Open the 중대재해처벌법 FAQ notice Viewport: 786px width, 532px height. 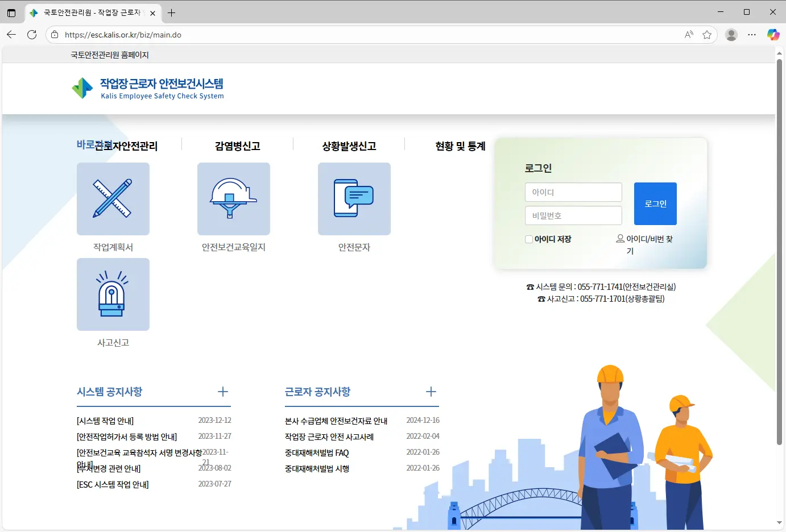tap(317, 453)
